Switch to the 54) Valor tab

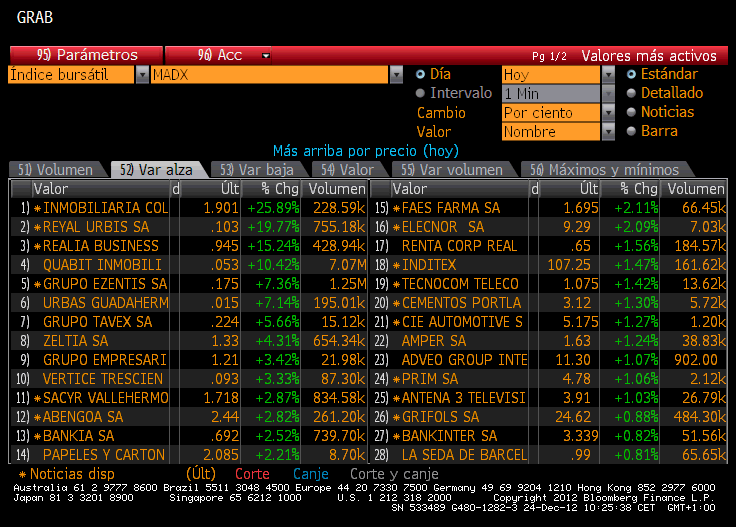[x=348, y=169]
